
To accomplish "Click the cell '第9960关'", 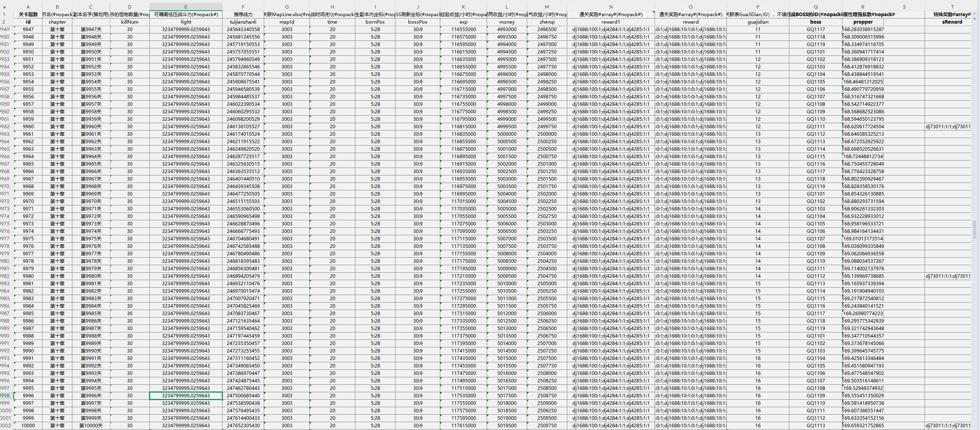I will [x=91, y=127].
